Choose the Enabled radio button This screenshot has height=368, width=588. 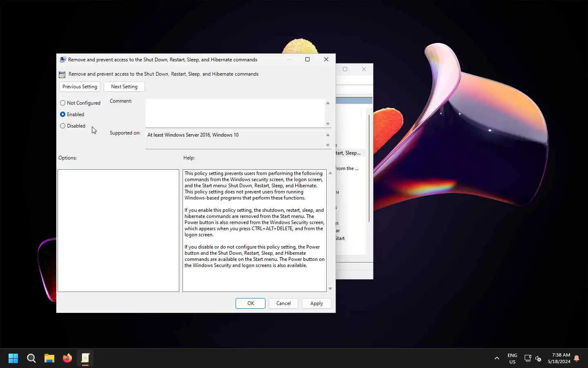[72, 114]
